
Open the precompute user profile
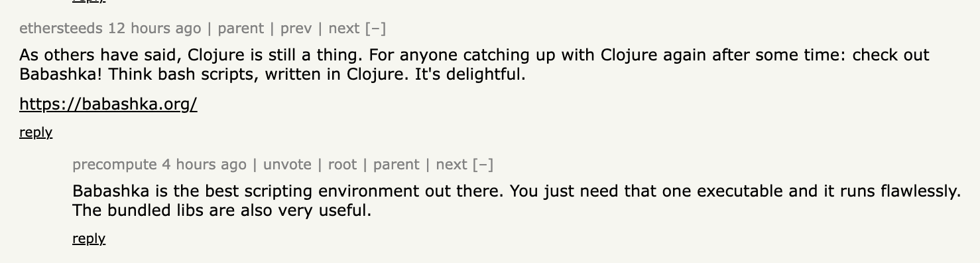click(x=115, y=165)
